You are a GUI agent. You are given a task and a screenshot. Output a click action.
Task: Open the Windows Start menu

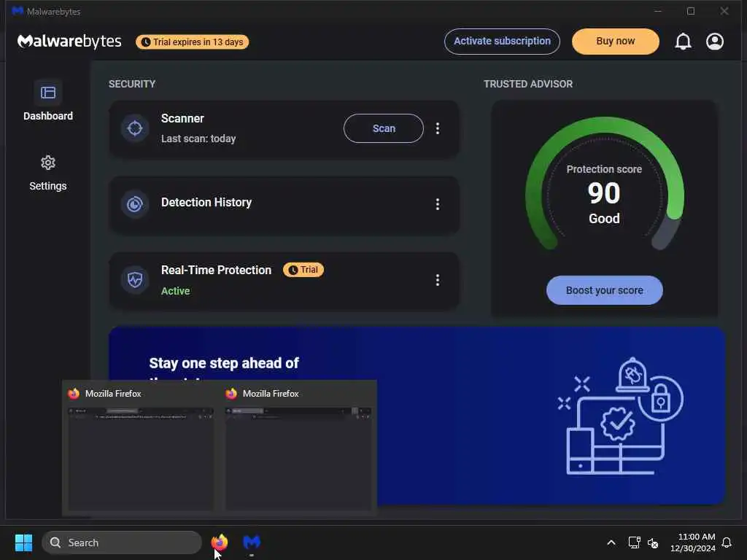pyautogui.click(x=23, y=542)
